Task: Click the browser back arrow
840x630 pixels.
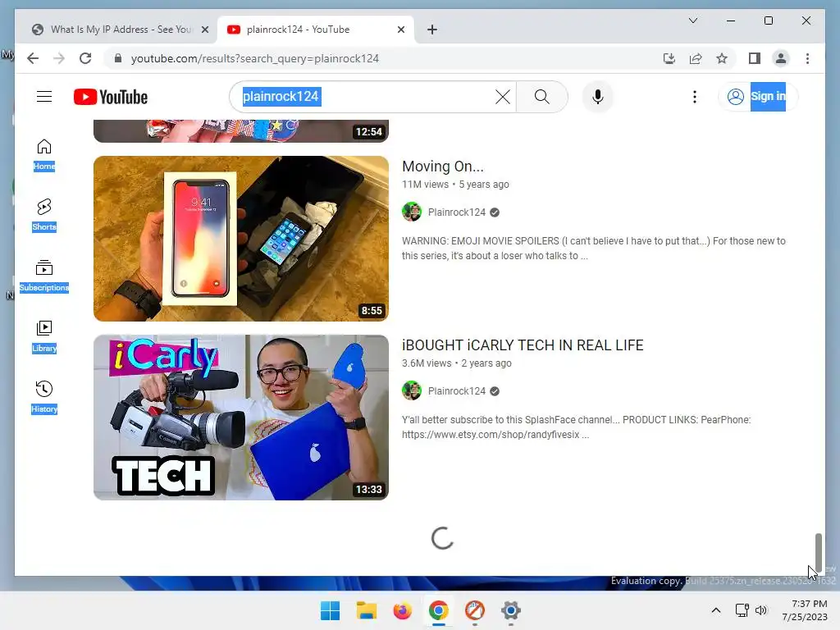Action: [x=33, y=58]
